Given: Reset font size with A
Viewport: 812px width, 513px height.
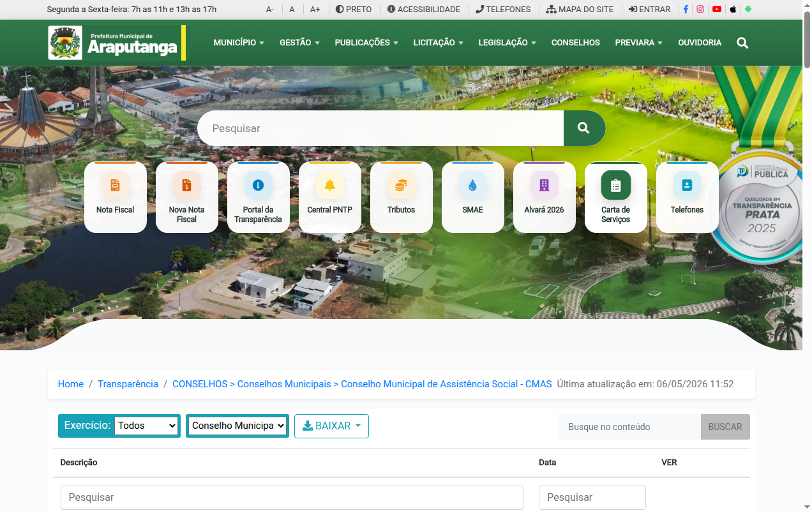Looking at the screenshot, I should [292, 10].
